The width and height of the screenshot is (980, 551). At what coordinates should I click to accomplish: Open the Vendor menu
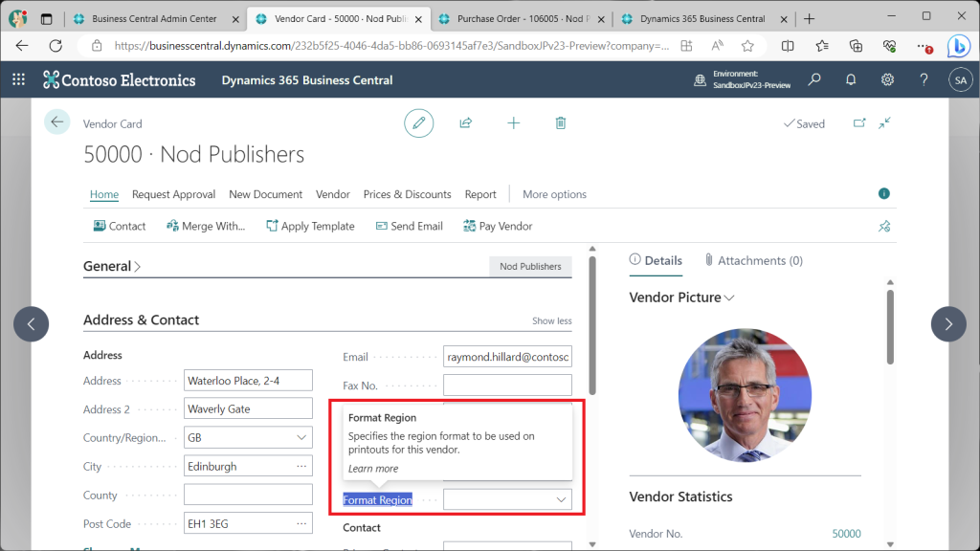click(x=332, y=194)
